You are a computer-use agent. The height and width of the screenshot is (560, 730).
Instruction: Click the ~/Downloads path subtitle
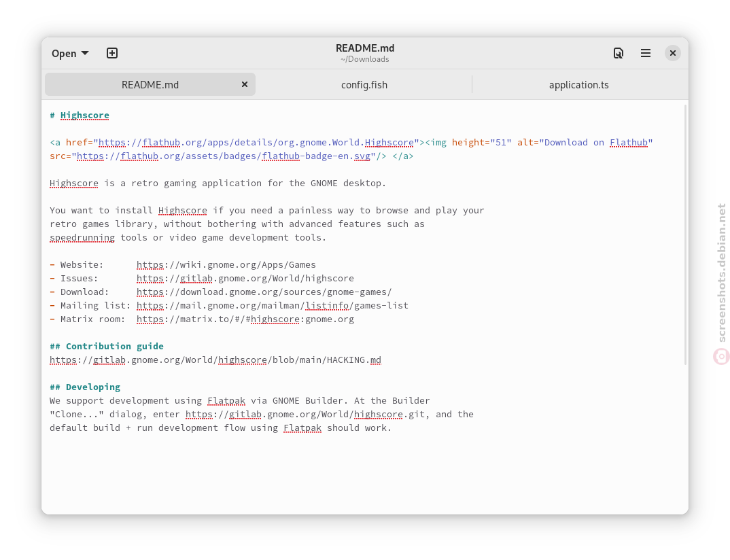tap(365, 59)
